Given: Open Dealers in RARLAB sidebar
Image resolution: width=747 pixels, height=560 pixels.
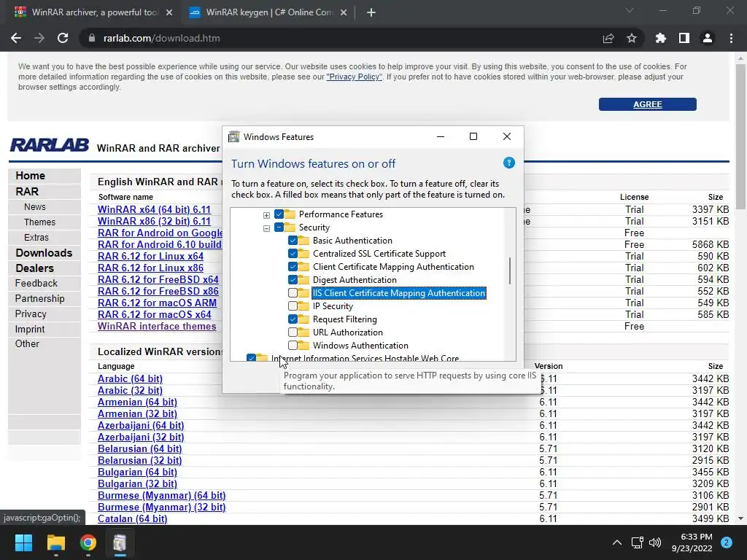Looking at the screenshot, I should click(34, 268).
